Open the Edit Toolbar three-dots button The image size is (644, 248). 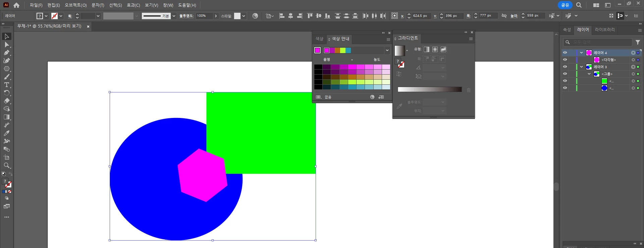(7, 217)
